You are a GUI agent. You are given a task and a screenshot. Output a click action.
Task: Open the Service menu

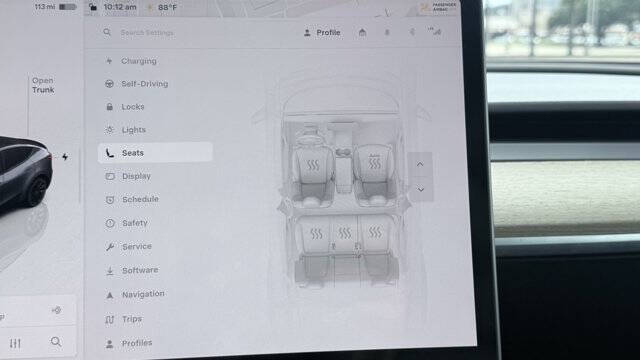coord(129,247)
